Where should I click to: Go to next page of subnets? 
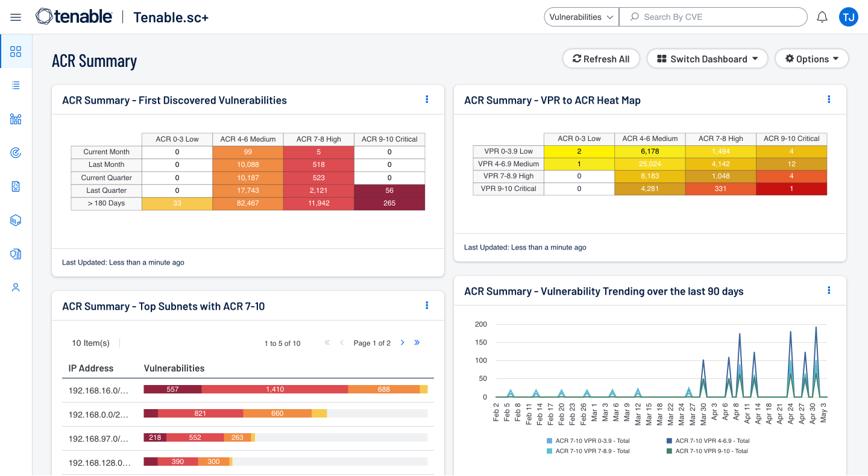point(403,343)
